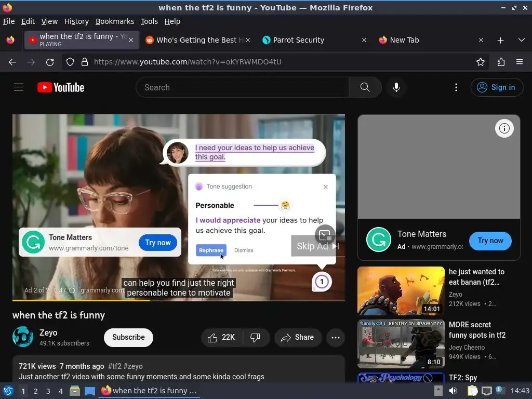Click grammarly.com link in video ad

[x=102, y=290]
